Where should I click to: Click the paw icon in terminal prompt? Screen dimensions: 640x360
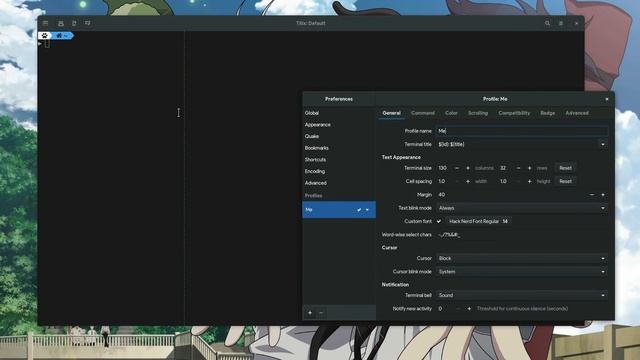[44, 36]
